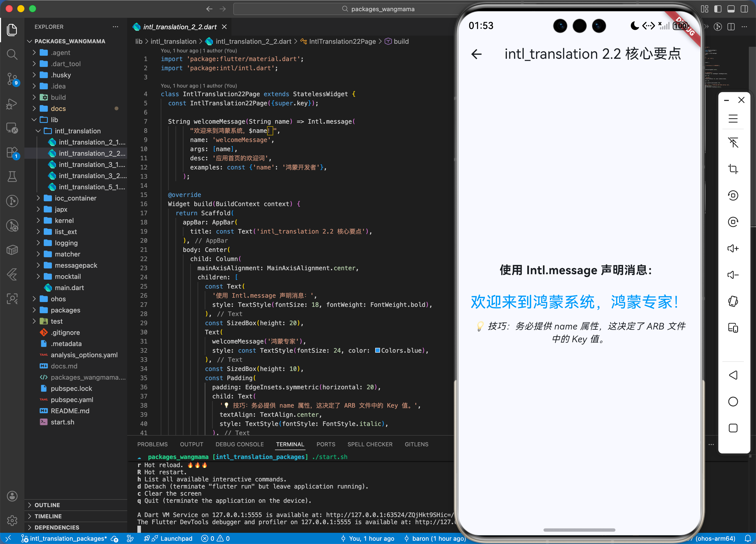This screenshot has width=756, height=544.
Task: Click the remote window indicator in status bar
Action: coord(8,538)
